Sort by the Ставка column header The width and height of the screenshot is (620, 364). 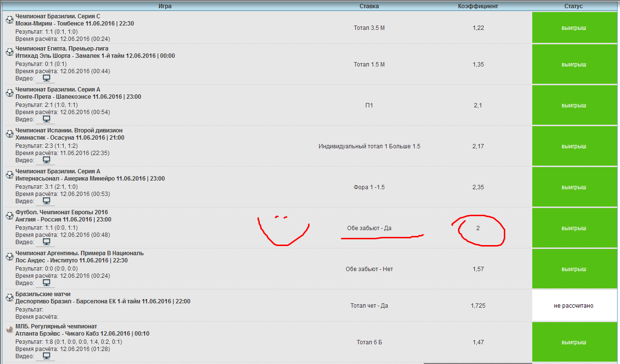tap(369, 6)
